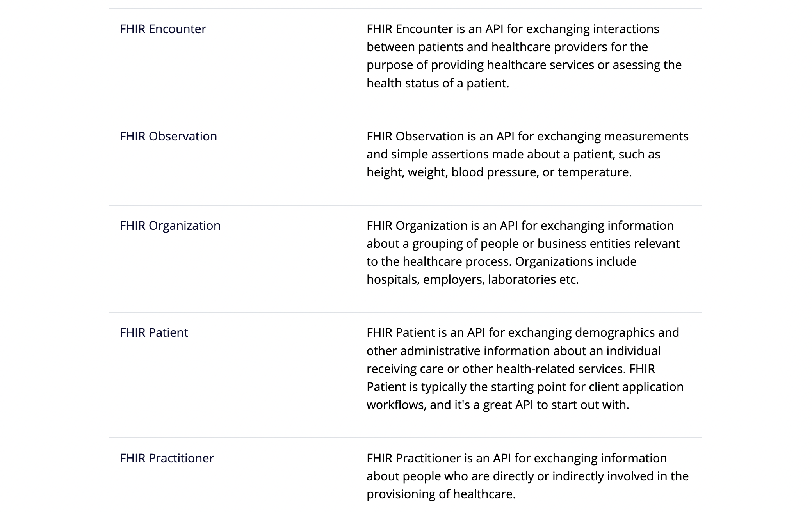Click the FHIR Patient description paragraph

point(525,369)
